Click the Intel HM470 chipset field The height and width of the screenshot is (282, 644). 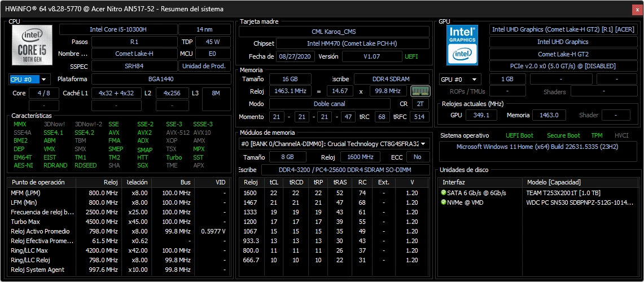(x=352, y=43)
